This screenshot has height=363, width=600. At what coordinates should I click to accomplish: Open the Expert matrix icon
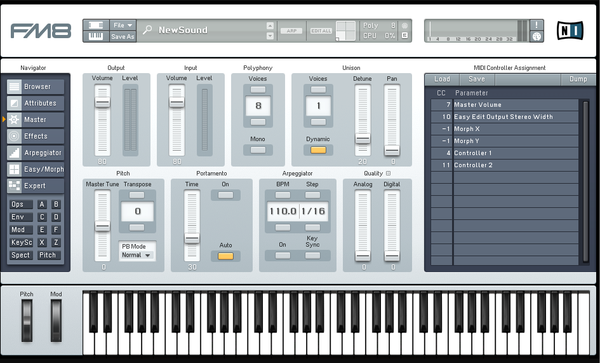(x=15, y=186)
